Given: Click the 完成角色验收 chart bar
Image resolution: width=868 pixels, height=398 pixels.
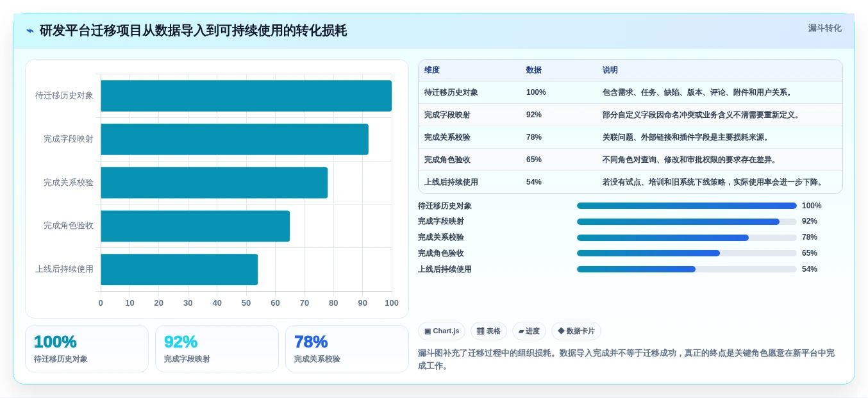Looking at the screenshot, I should pyautogui.click(x=196, y=226).
